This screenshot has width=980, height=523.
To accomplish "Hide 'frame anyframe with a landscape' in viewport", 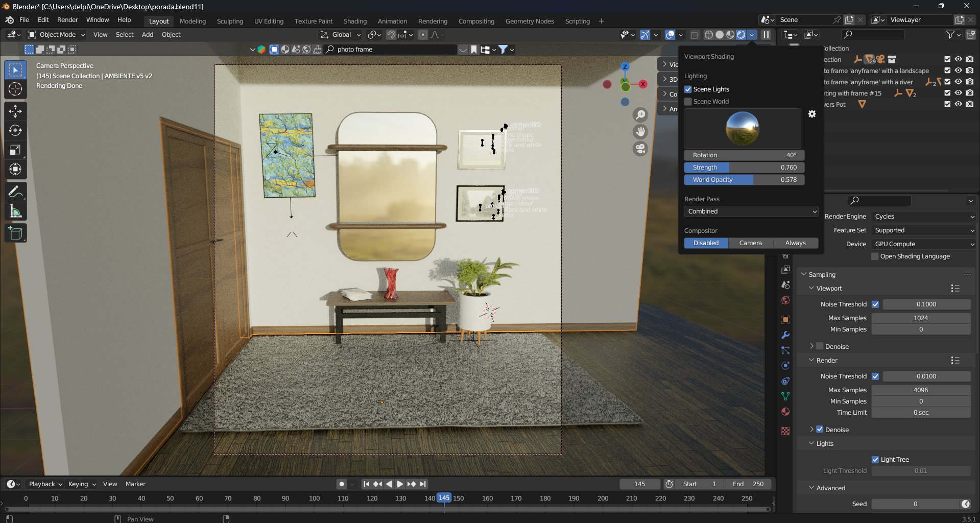I will point(959,70).
